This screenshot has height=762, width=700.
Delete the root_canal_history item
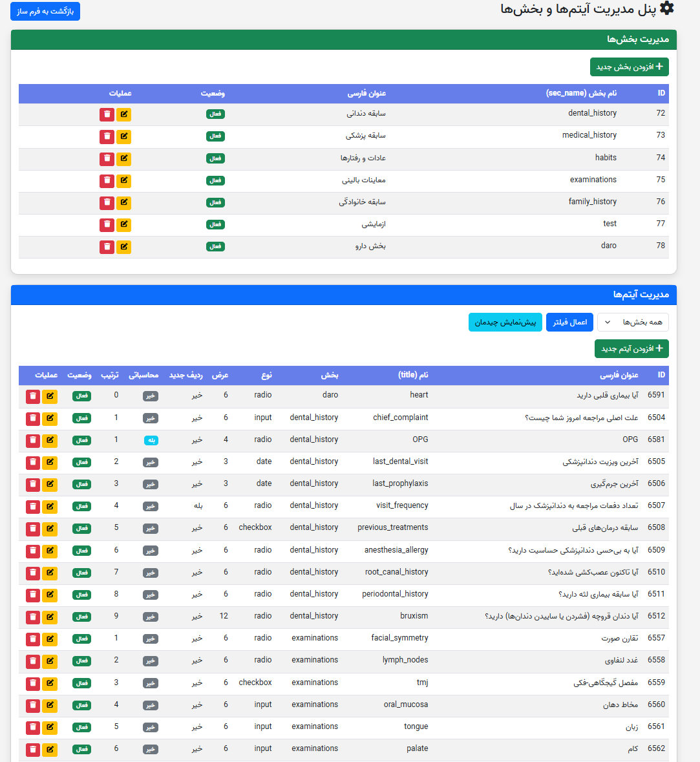[x=33, y=573]
